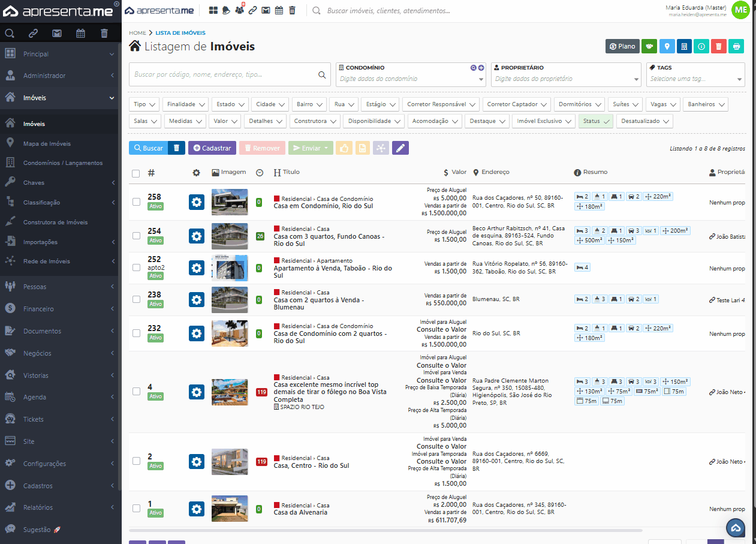Select checkbox for property 254

[136, 236]
